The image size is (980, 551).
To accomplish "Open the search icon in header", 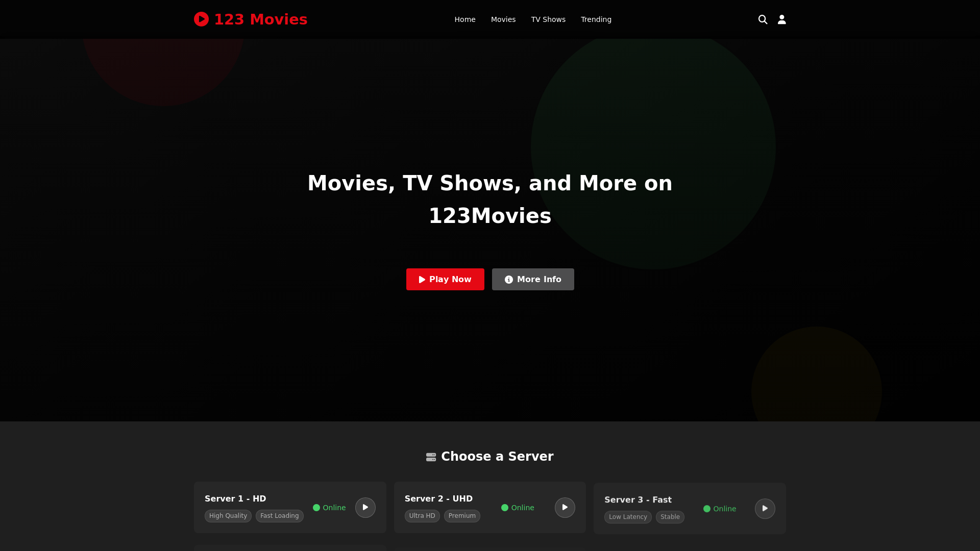I will 763,19.
